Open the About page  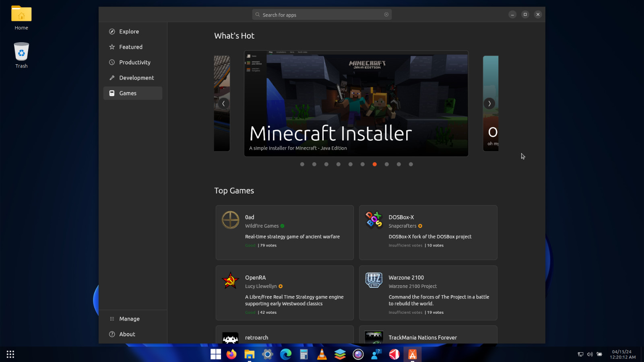(127, 334)
